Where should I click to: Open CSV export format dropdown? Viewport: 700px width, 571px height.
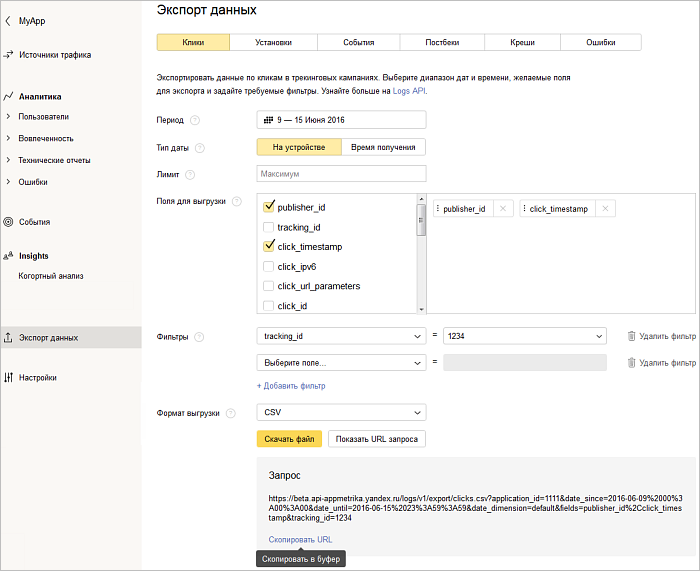[x=341, y=413]
